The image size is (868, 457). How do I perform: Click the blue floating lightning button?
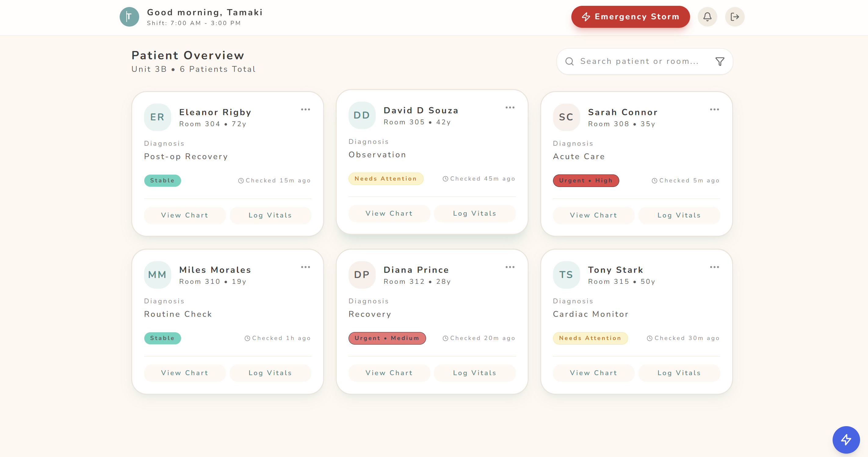click(x=846, y=440)
